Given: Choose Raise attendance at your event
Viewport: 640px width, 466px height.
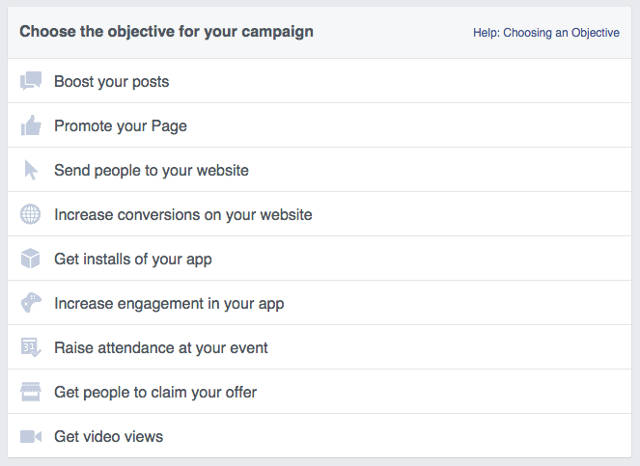Looking at the screenshot, I should 161,348.
